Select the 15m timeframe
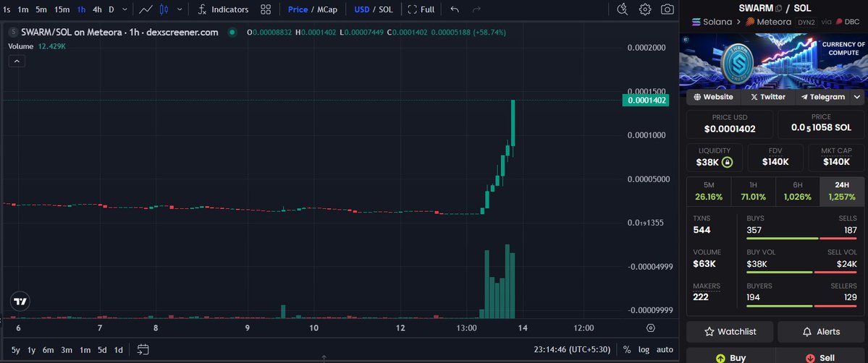 (62, 9)
